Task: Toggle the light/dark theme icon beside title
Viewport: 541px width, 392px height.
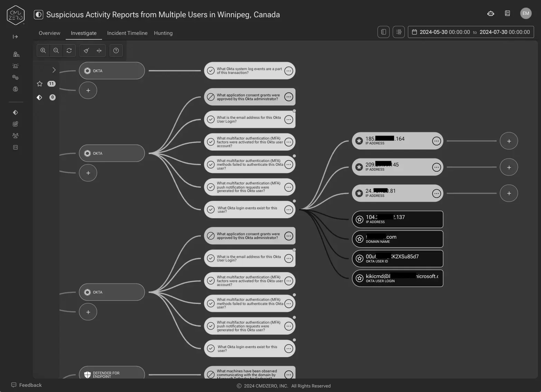Action: tap(38, 15)
